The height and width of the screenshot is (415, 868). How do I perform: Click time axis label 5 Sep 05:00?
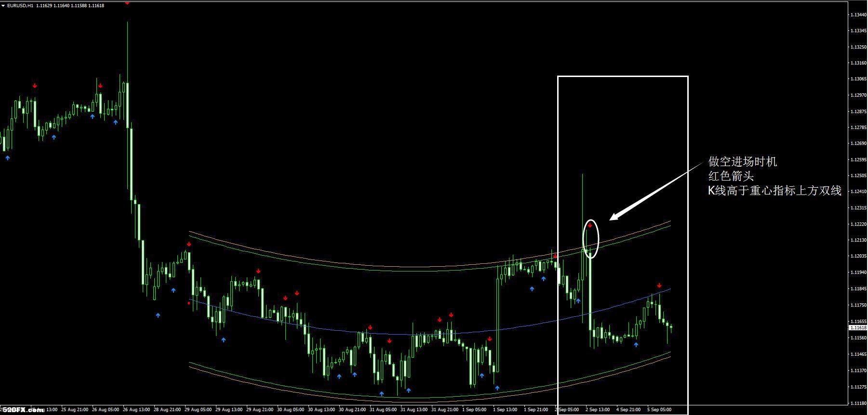pyautogui.click(x=659, y=410)
